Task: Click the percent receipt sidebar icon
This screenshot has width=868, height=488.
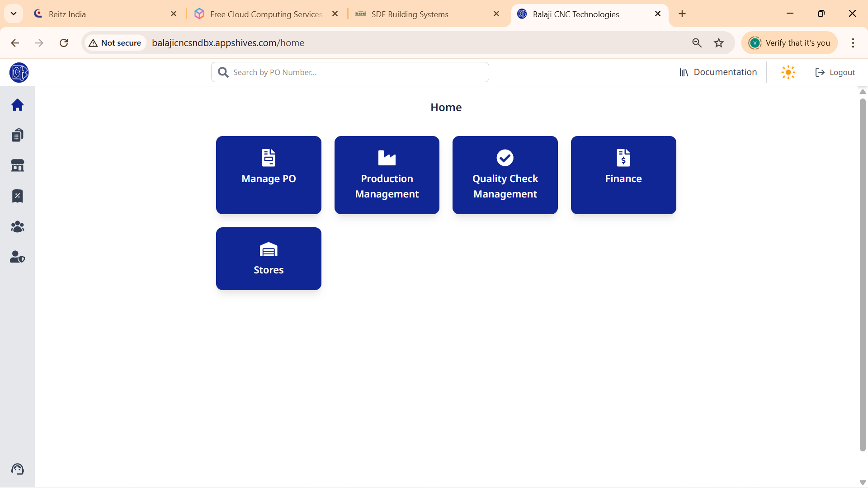Action: [x=17, y=196]
